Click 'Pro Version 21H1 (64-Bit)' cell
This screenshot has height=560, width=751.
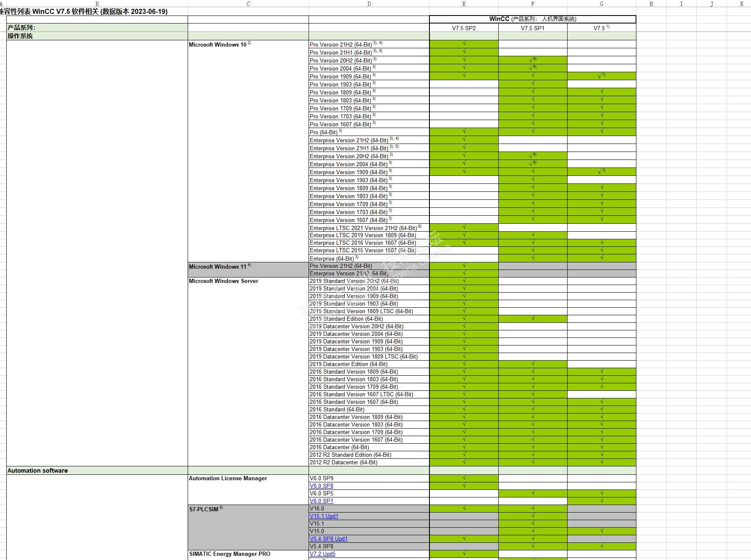369,52
